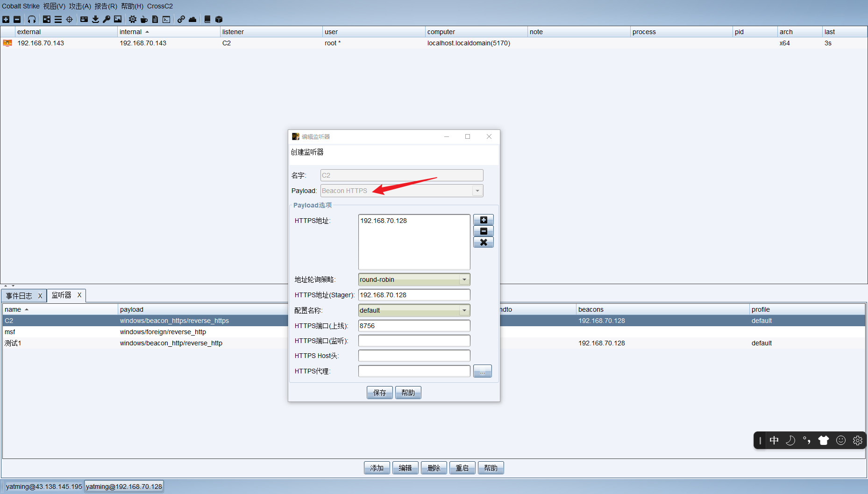Switch to server yatming@43.138.145.195

point(43,487)
